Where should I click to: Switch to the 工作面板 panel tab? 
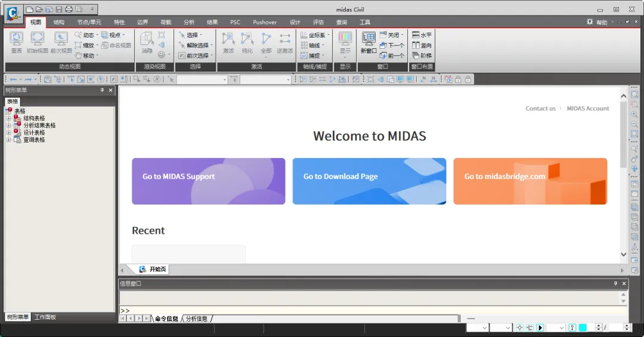coord(45,317)
